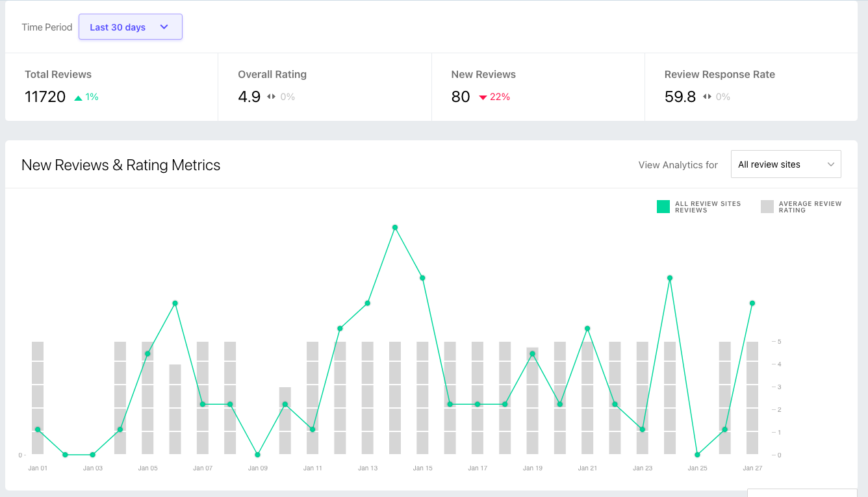Select the Jan 24 spike data point
Screen dimensions: 868x497
[x=669, y=278]
